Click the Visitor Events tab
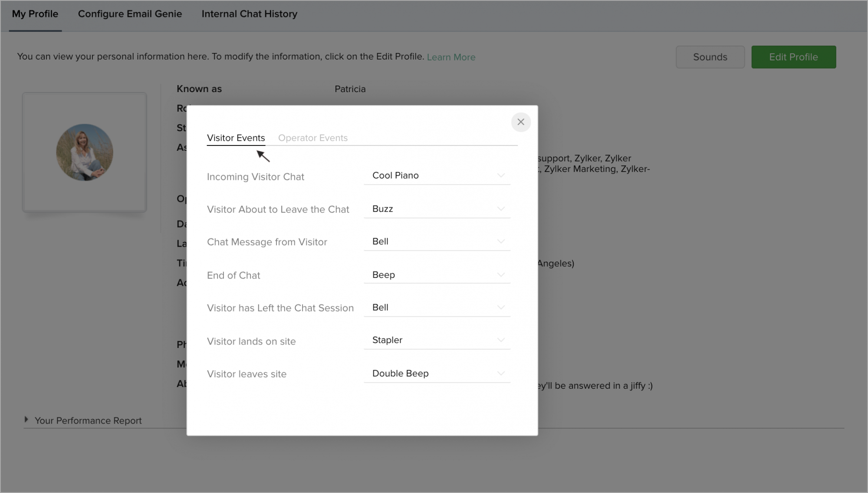868x493 pixels. [236, 138]
